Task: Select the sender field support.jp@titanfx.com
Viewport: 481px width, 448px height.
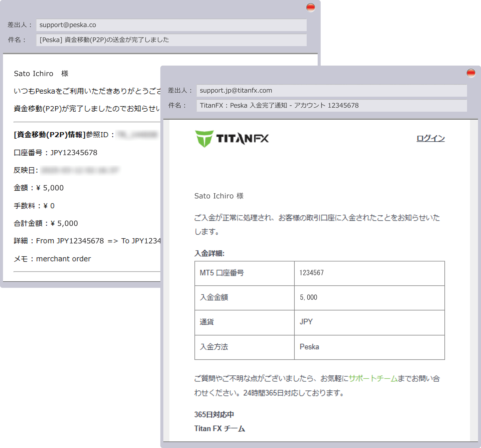Action: coord(332,91)
